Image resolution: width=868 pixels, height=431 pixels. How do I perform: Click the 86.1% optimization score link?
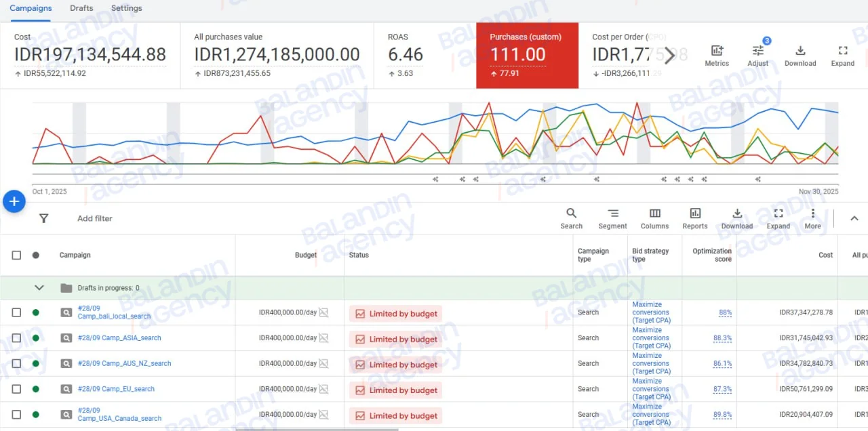722,363
